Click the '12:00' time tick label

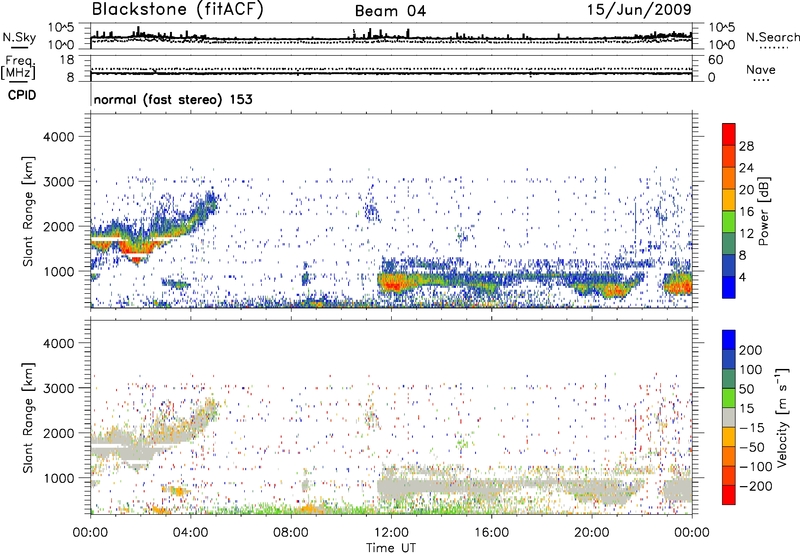pos(391,533)
